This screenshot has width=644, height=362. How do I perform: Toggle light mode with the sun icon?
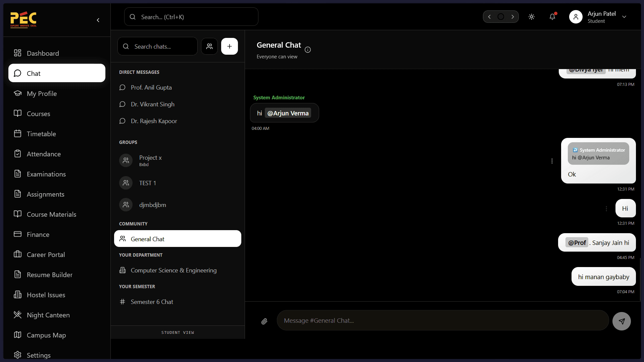click(x=531, y=16)
